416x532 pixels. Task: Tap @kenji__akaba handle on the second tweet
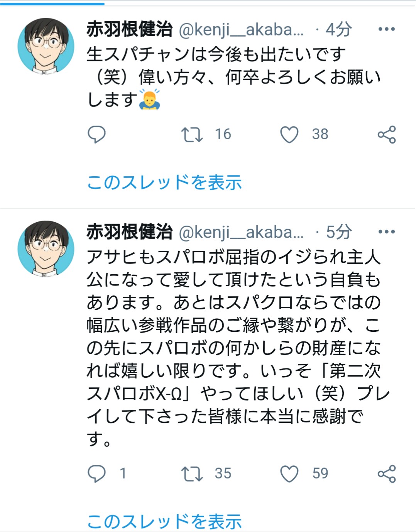241,232
